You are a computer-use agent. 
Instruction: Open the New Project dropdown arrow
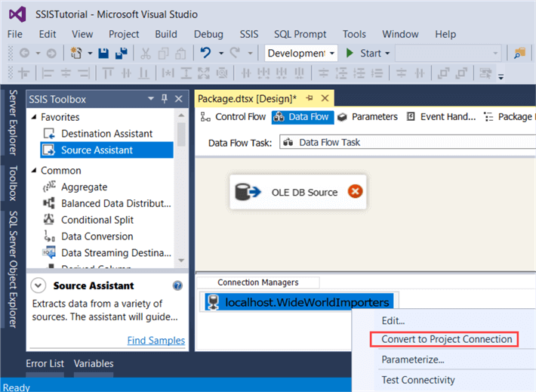(x=90, y=54)
